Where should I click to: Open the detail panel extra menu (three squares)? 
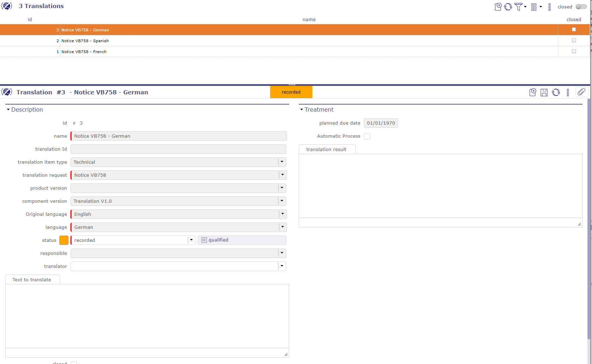click(568, 92)
